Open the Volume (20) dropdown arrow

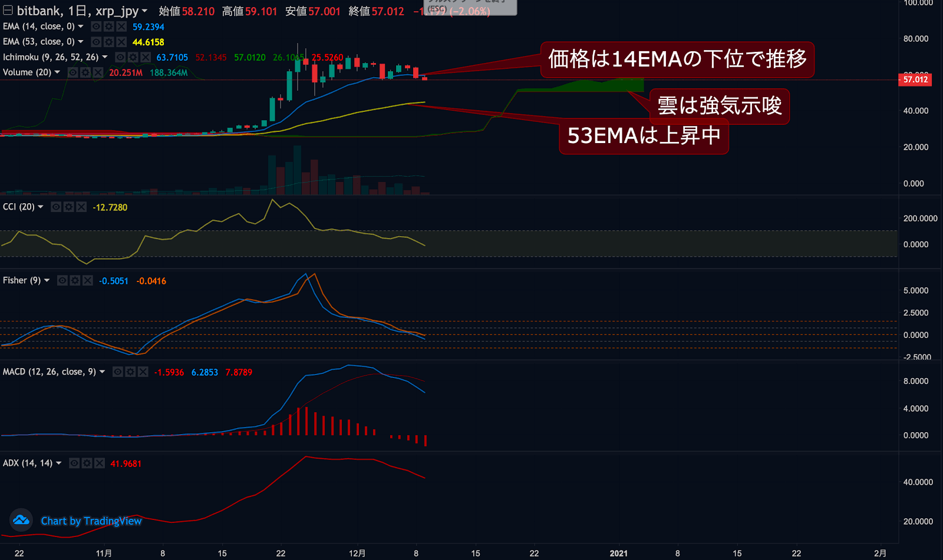pos(57,72)
